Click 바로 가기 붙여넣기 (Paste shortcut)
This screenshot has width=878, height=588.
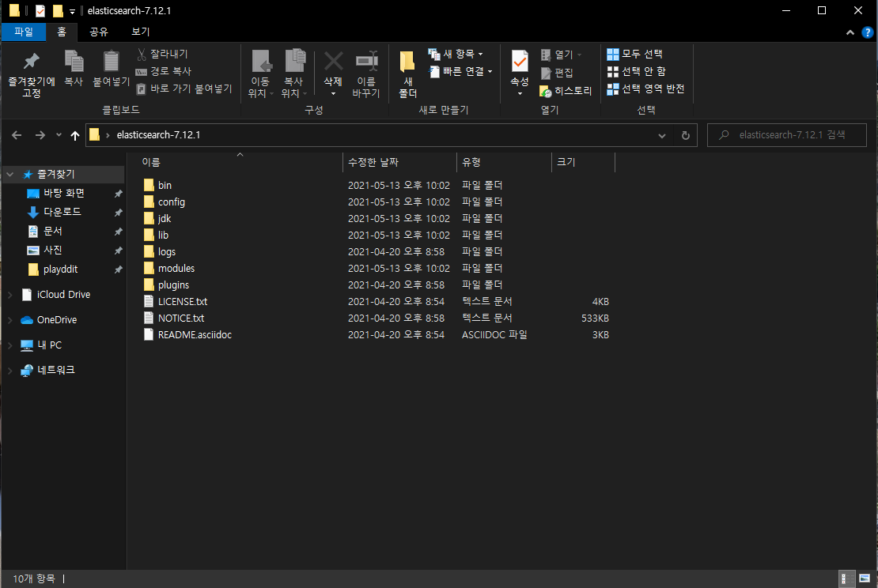point(184,89)
